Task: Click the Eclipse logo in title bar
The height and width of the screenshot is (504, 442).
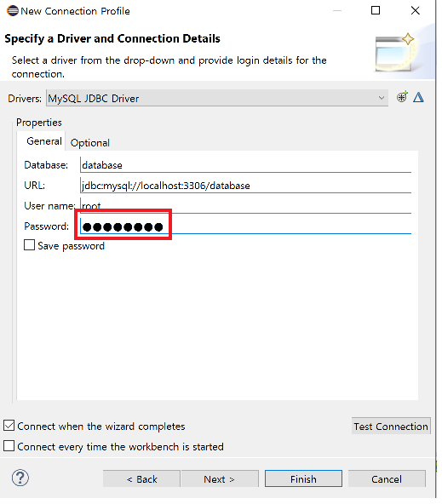Action: click(x=13, y=10)
